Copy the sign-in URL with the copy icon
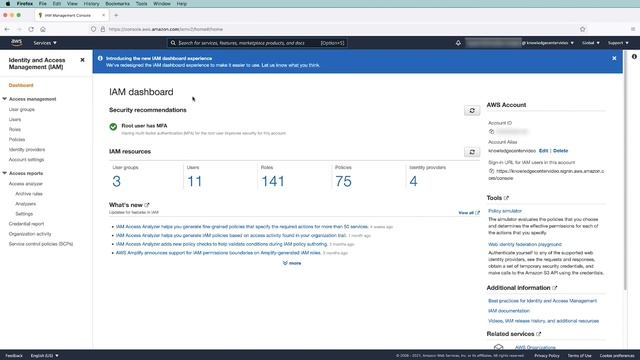 click(x=491, y=171)
